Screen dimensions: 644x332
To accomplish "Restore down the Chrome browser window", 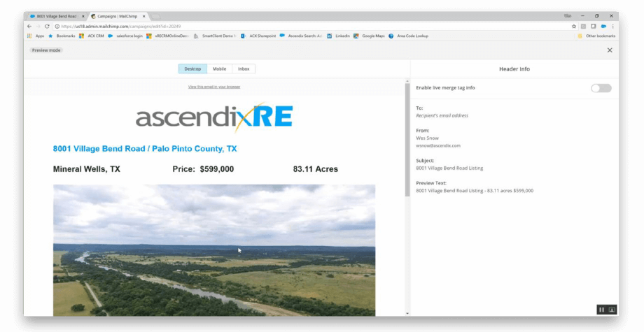I will [597, 16].
